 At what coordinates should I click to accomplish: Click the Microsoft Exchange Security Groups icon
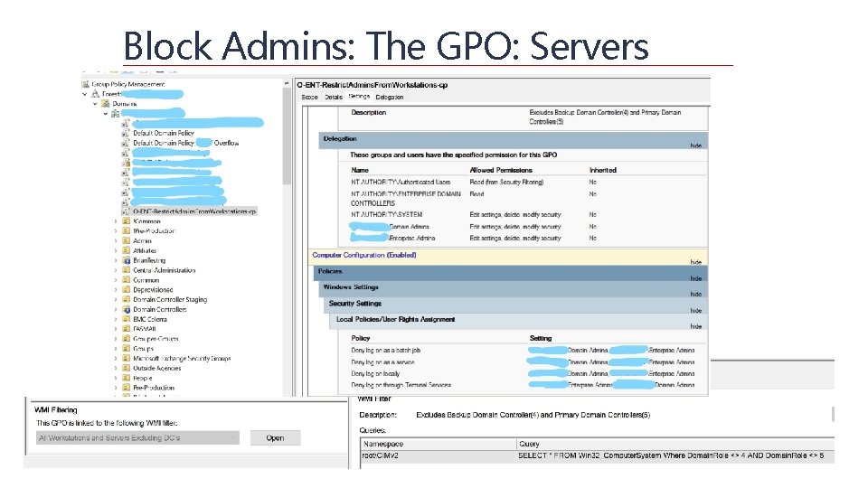point(127,358)
